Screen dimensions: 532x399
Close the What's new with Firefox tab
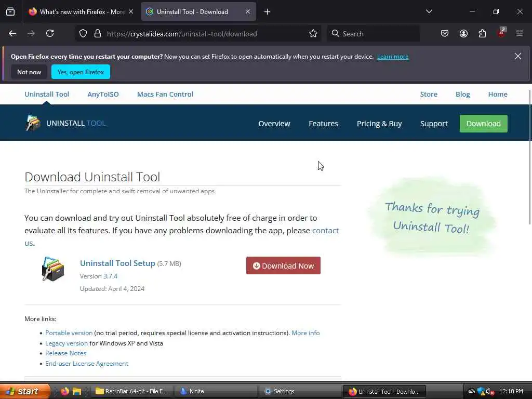coord(131,11)
